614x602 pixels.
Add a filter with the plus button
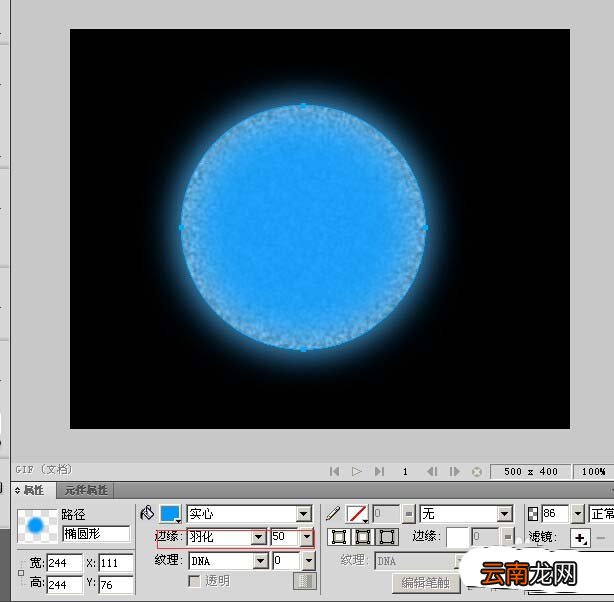[x=580, y=538]
